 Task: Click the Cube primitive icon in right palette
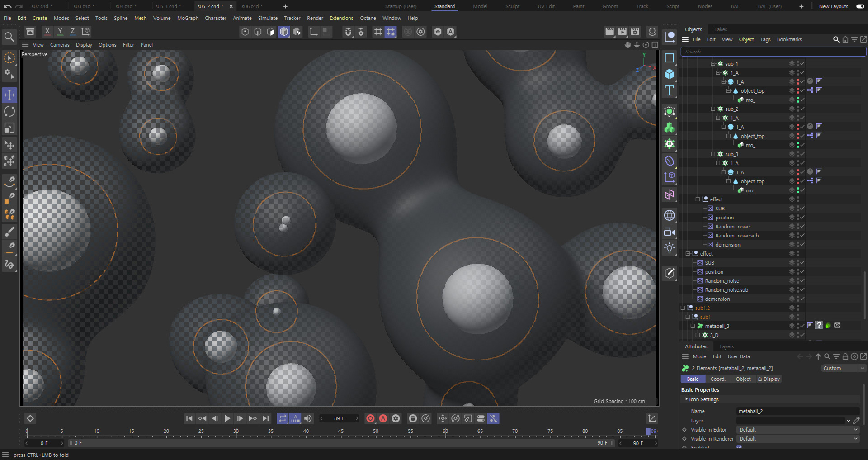click(x=670, y=74)
